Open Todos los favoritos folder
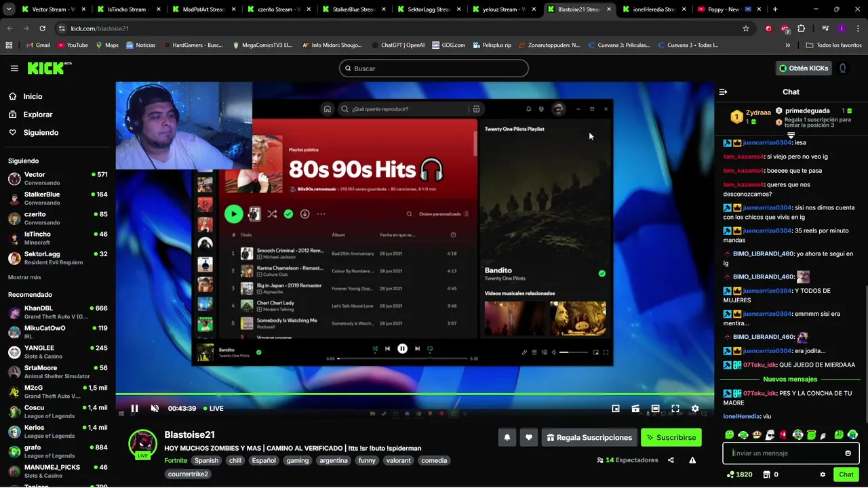Screen dimensions: 868x488 pos(833,45)
